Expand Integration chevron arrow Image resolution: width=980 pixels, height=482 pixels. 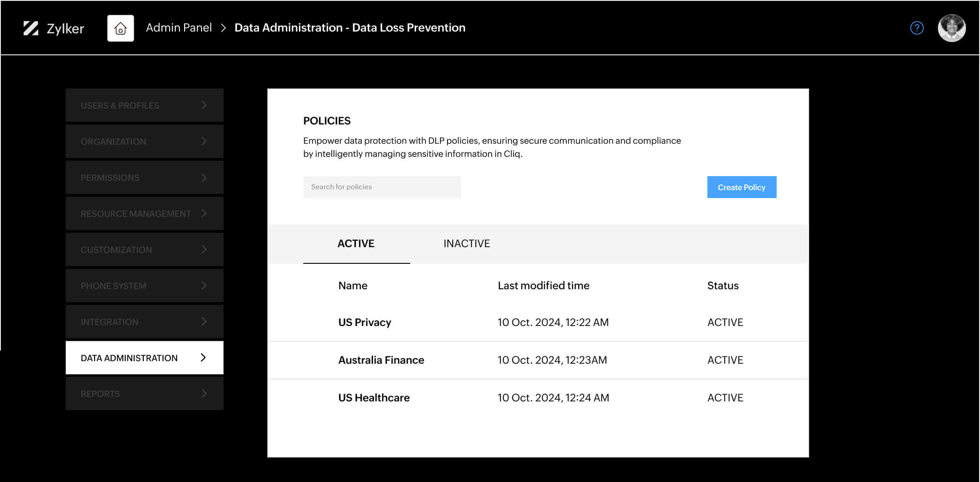(x=204, y=322)
